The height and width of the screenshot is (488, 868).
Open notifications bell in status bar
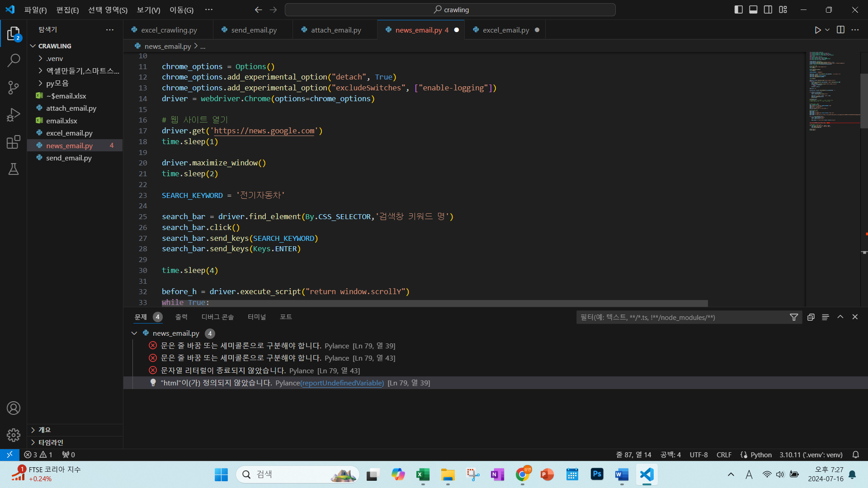click(x=856, y=455)
